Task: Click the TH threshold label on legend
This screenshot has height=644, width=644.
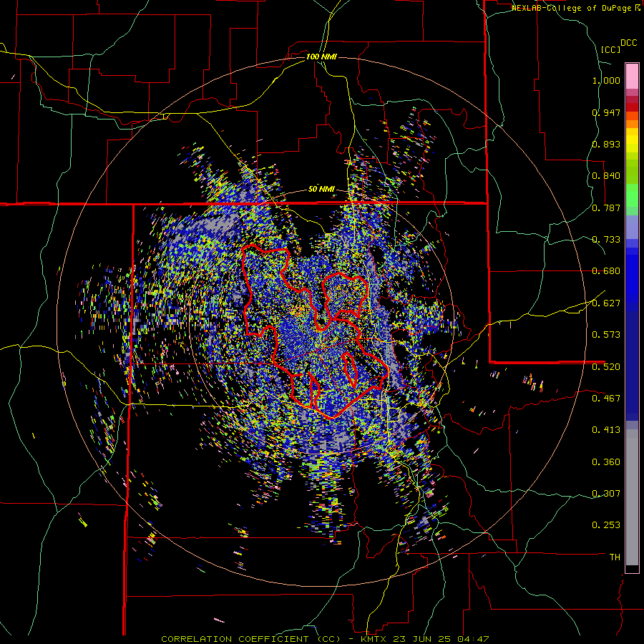Action: coord(615,557)
